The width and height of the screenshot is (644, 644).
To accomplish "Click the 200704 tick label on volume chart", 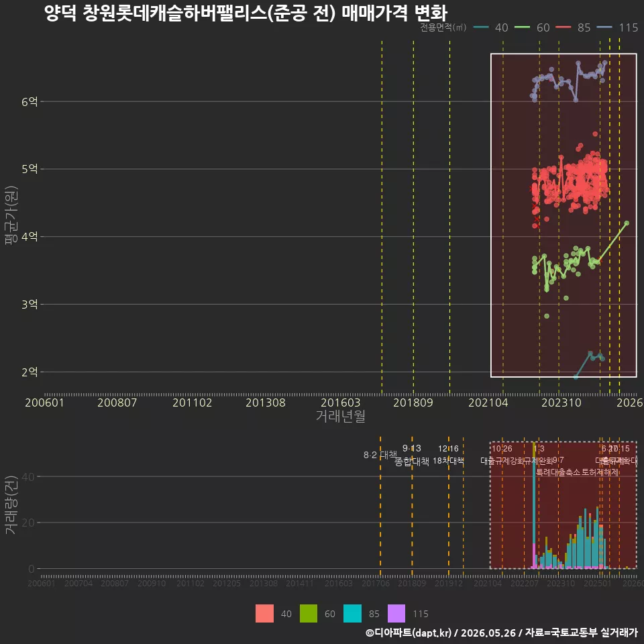I will tap(78, 583).
